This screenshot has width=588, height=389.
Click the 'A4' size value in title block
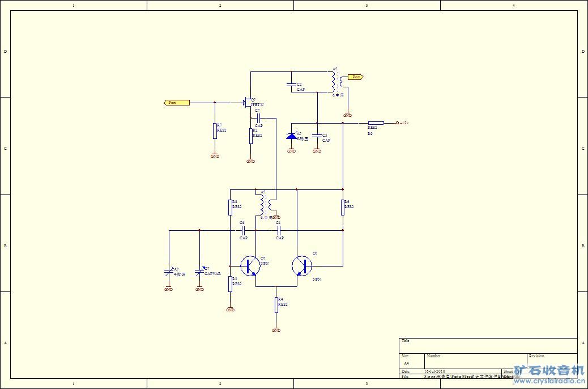[x=406, y=363]
